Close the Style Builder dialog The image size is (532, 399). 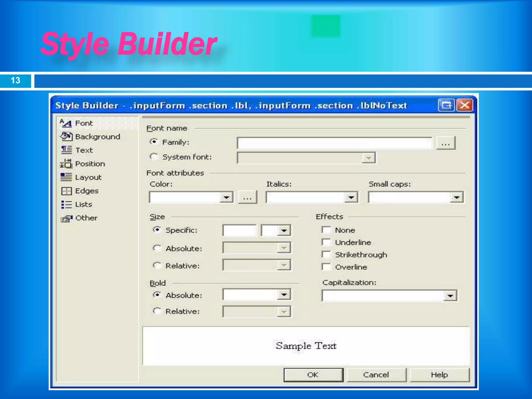465,105
